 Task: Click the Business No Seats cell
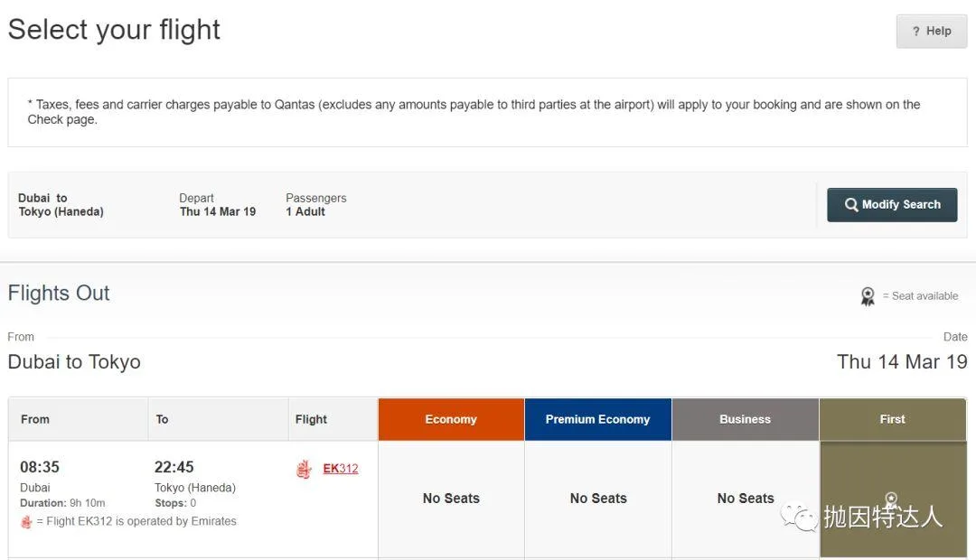point(745,499)
